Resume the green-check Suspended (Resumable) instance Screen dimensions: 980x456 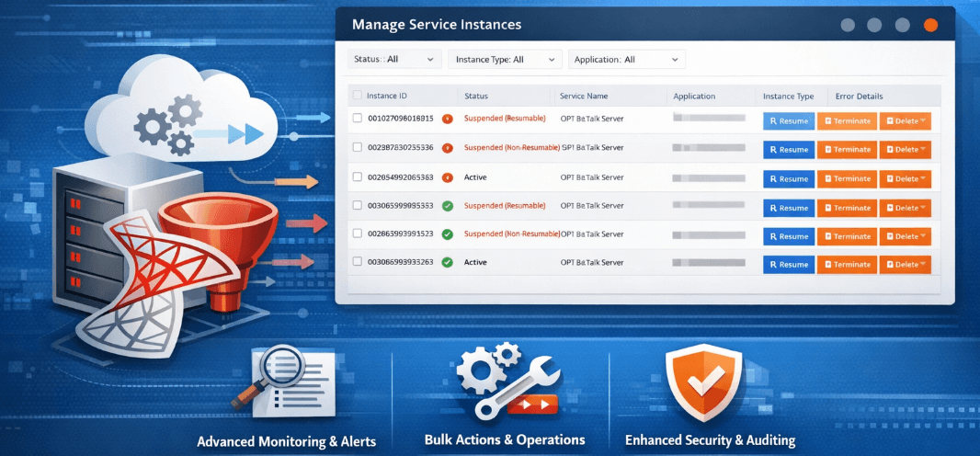coord(789,208)
